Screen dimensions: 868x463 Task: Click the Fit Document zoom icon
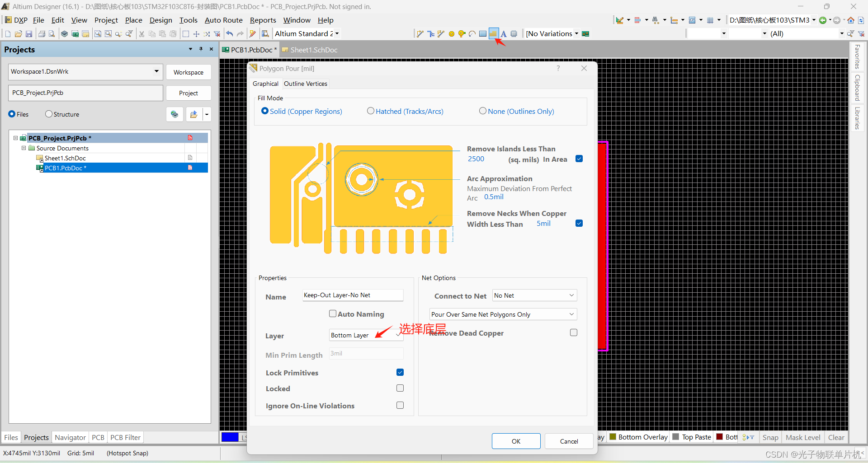tap(98, 34)
